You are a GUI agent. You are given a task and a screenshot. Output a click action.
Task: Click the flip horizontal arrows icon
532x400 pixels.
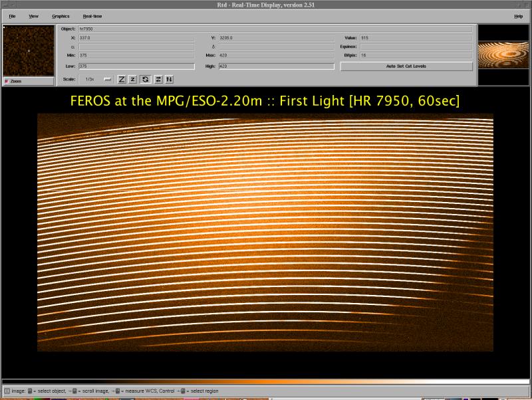(158, 79)
